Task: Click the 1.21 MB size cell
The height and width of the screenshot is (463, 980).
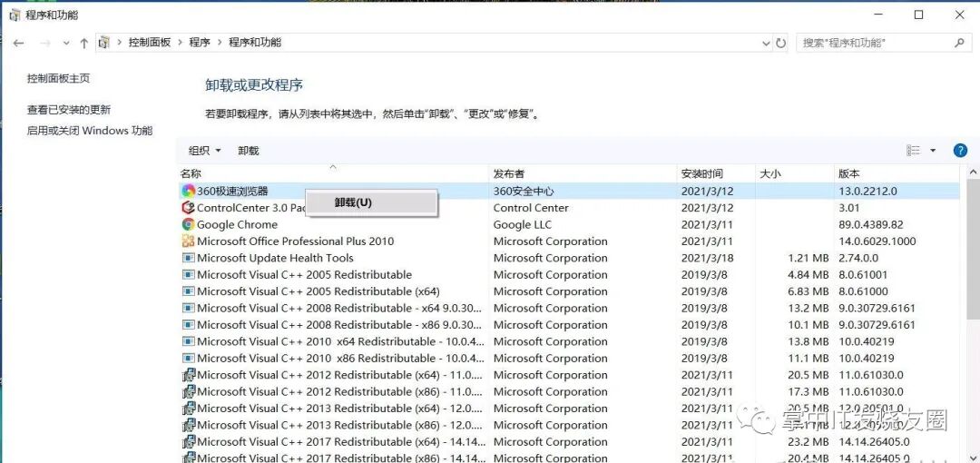Action: pos(808,258)
